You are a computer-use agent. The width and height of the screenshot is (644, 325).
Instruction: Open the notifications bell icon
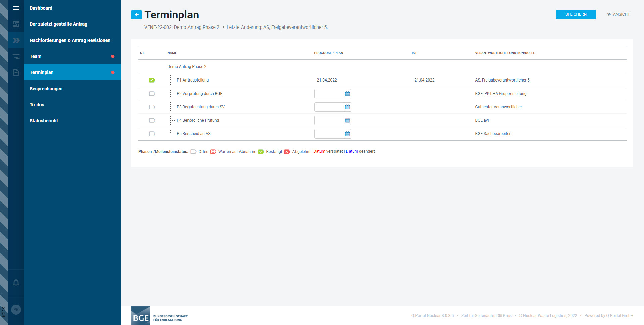pyautogui.click(x=16, y=283)
